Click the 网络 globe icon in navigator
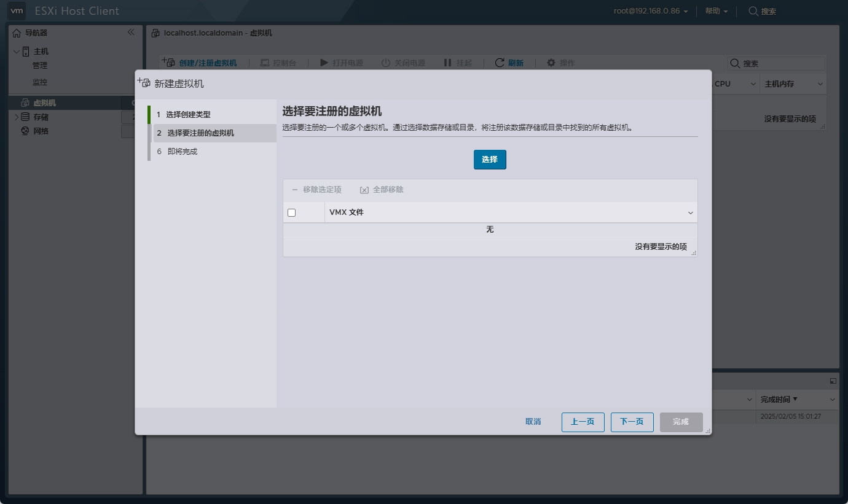The height and width of the screenshot is (504, 848). point(25,131)
